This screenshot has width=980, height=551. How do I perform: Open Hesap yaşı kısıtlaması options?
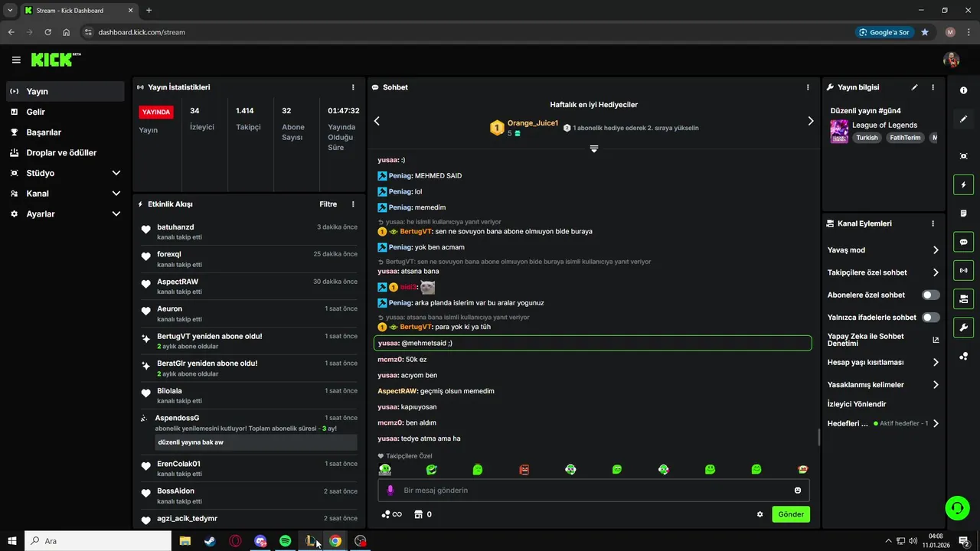point(883,362)
